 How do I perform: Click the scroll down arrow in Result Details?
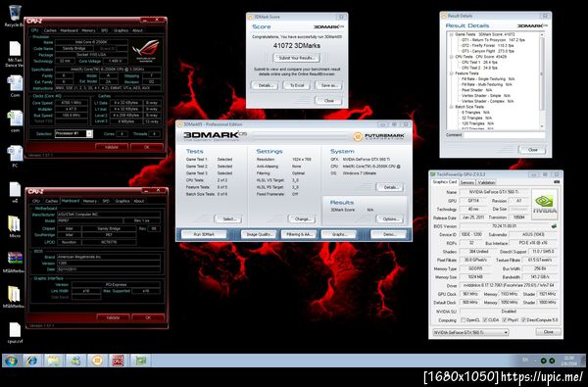pos(542,126)
